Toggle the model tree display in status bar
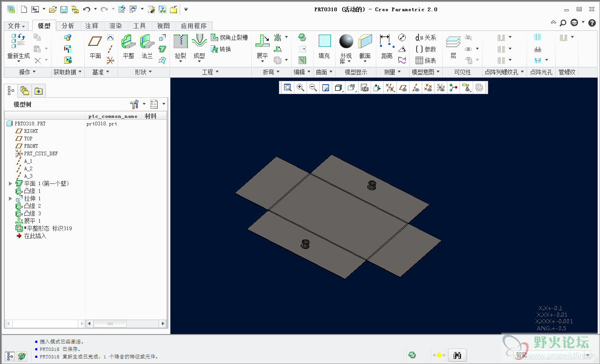600x364 pixels. coord(10,357)
